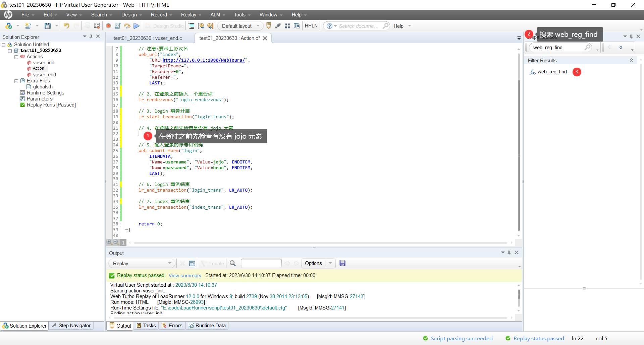This screenshot has height=345, width=644.
Task: Click the indent lines toolbar icon
Action: (192, 26)
